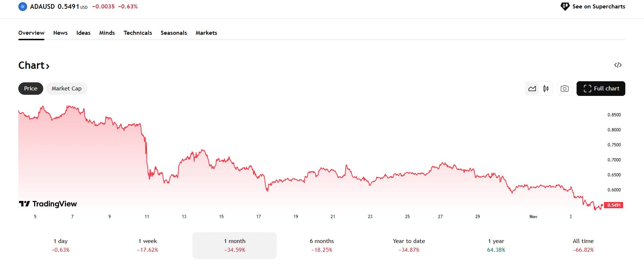The height and width of the screenshot is (269, 644).
Task: Click the Supercharts diamond icon
Action: (565, 7)
